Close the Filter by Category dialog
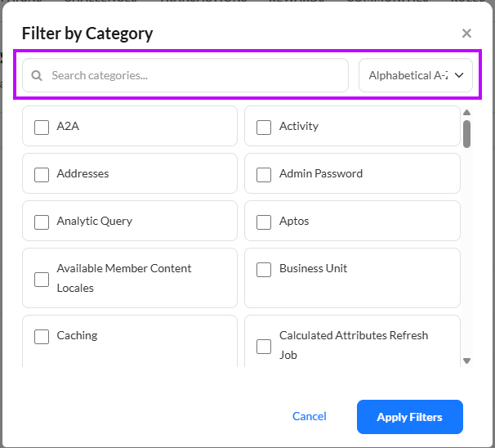 466,34
